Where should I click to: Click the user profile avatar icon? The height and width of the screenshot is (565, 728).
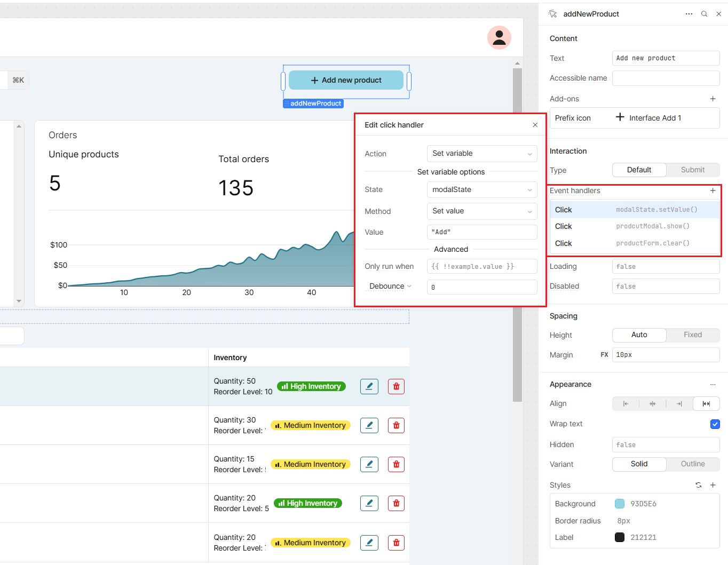(499, 38)
